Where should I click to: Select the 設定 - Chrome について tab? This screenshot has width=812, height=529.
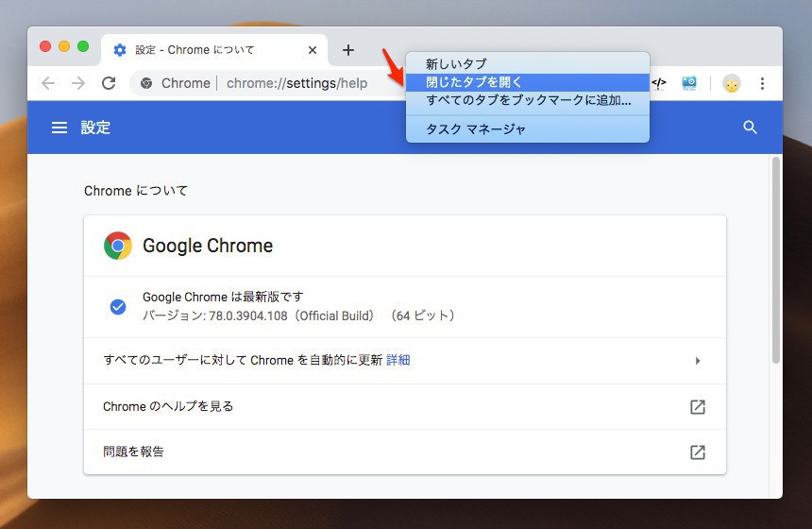click(214, 50)
